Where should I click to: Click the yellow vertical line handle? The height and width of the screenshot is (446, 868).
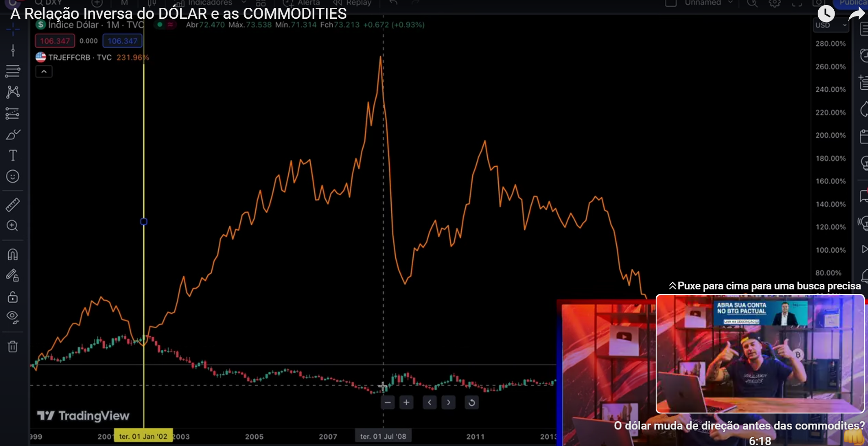coord(144,222)
